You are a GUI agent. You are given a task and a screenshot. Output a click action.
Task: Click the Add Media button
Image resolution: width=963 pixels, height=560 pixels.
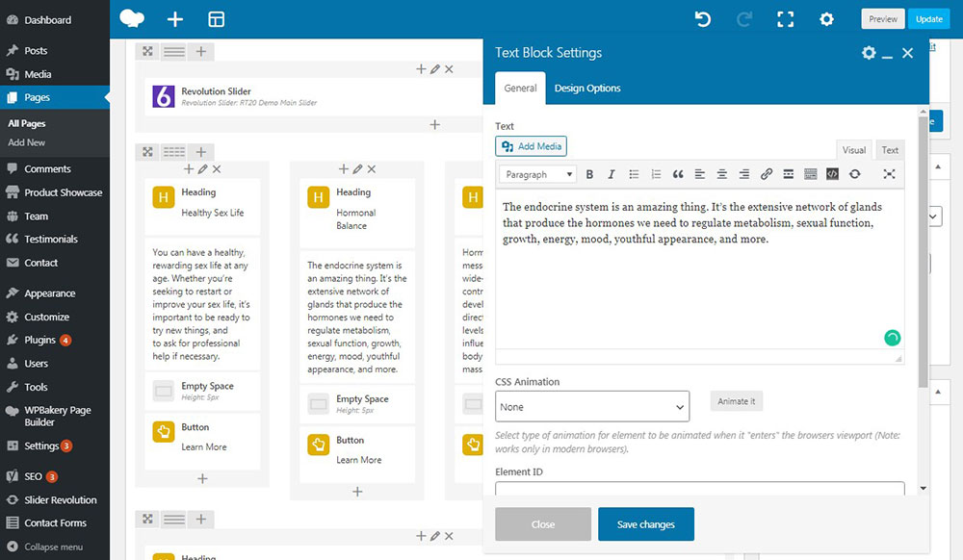pos(532,146)
